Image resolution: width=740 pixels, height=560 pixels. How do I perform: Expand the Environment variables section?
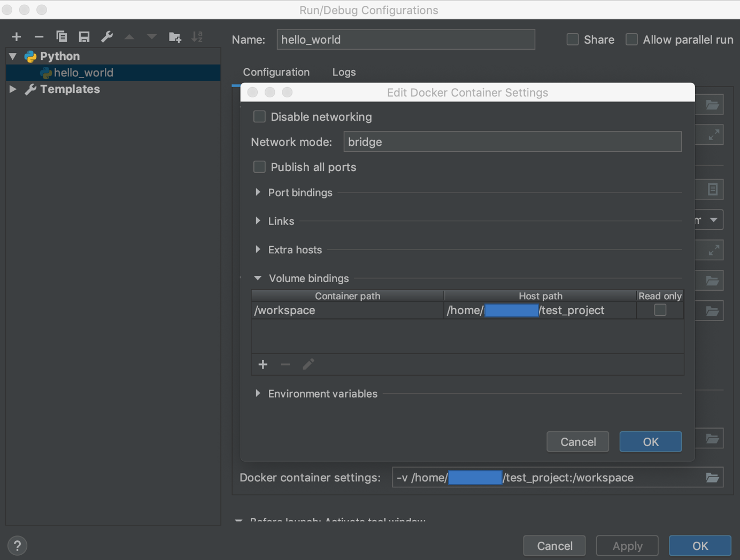(258, 393)
